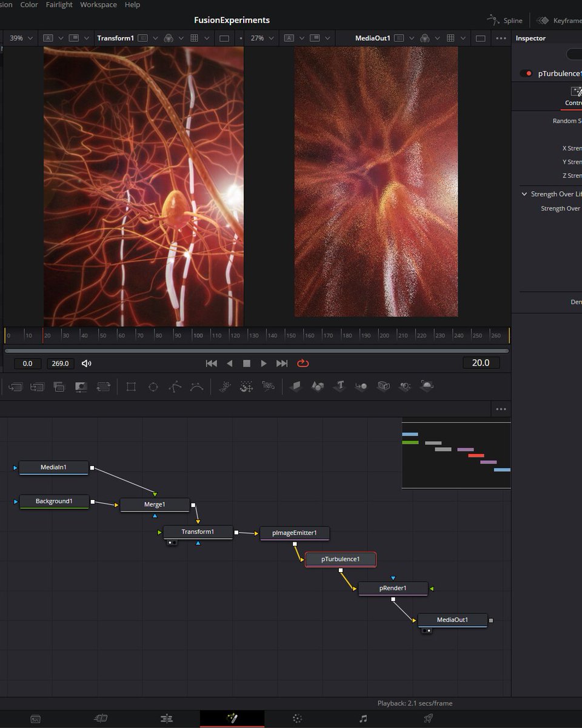Add a Channel Booleans node from toolbar

[37, 386]
